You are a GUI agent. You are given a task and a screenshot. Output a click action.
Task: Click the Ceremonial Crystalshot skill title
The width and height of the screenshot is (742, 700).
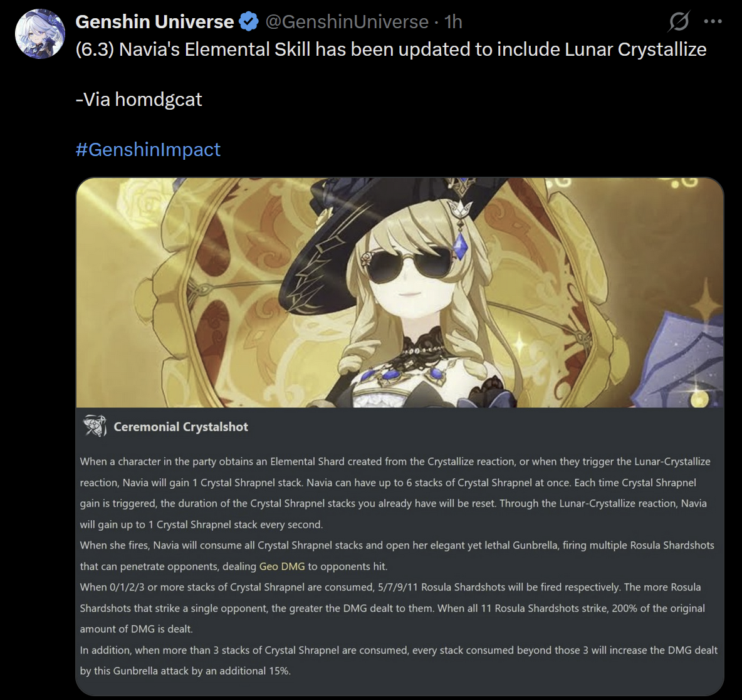180,427
